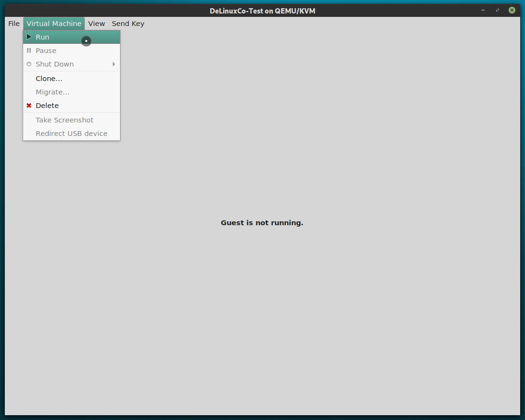Choose Delete from the menu

71,106
